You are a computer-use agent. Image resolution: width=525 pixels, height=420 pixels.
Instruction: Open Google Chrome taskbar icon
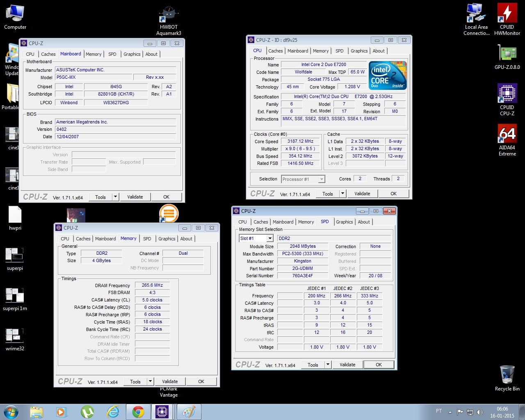point(138,412)
